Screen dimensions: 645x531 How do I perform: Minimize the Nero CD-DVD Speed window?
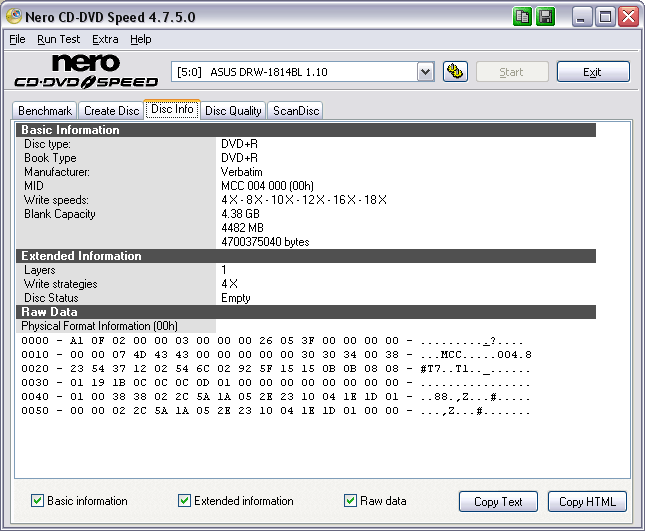pyautogui.click(x=581, y=17)
